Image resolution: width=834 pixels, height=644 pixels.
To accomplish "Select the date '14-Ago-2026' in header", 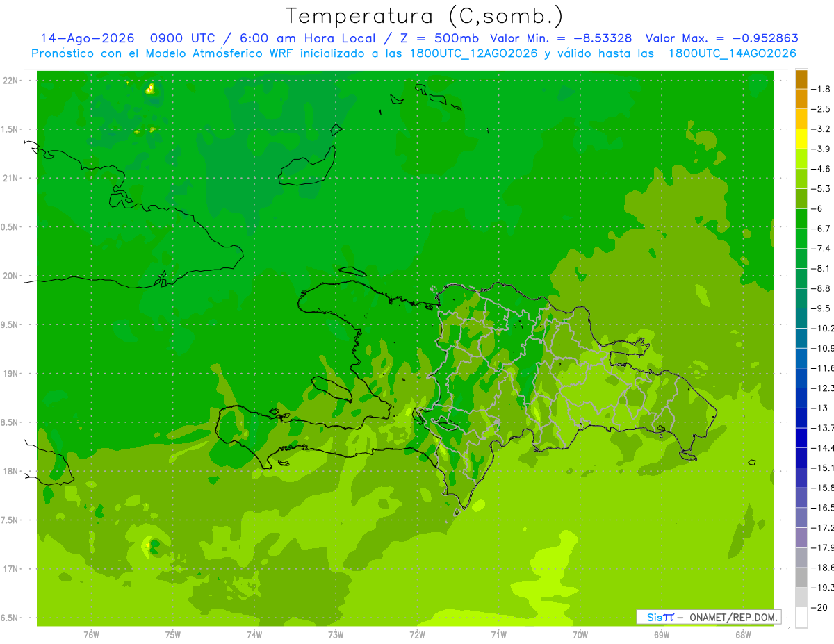I will pos(87,38).
